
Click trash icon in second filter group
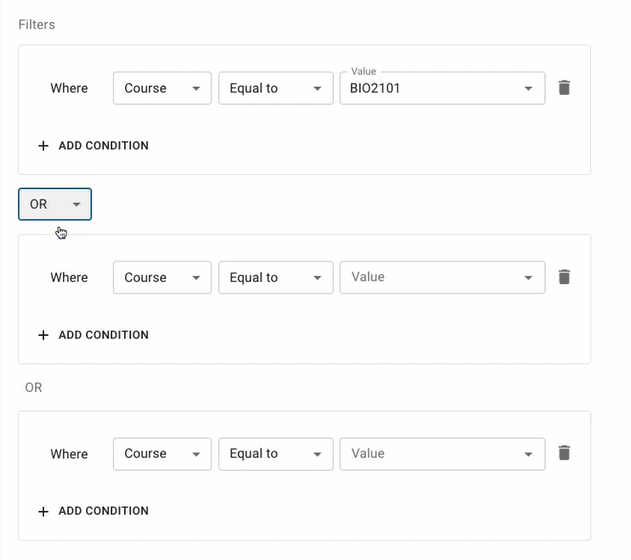(564, 277)
